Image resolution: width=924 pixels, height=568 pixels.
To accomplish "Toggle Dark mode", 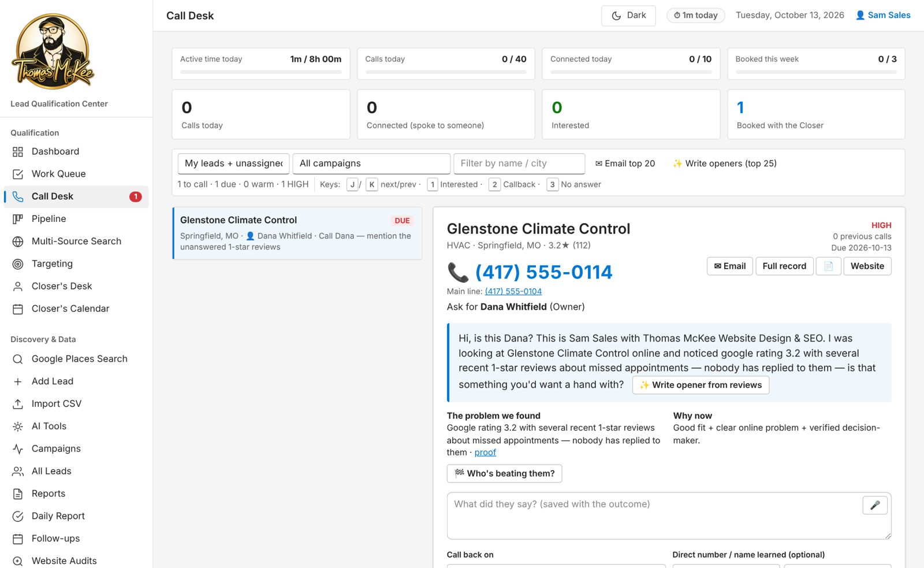I will (x=628, y=16).
